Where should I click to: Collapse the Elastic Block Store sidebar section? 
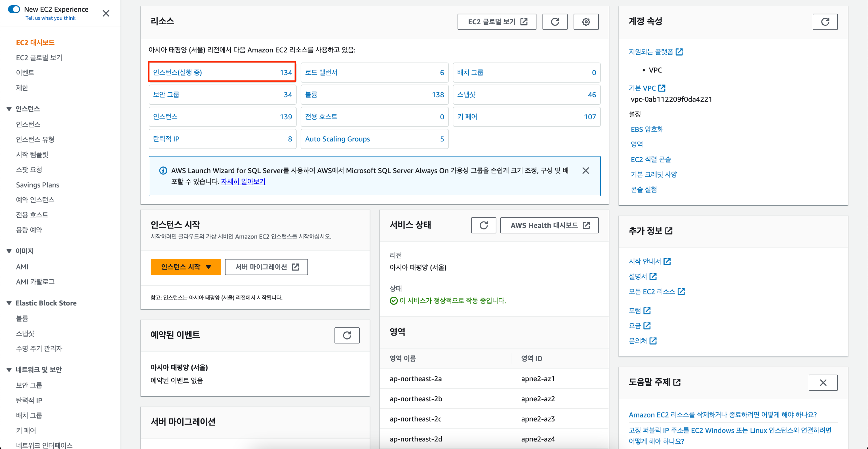[9, 303]
